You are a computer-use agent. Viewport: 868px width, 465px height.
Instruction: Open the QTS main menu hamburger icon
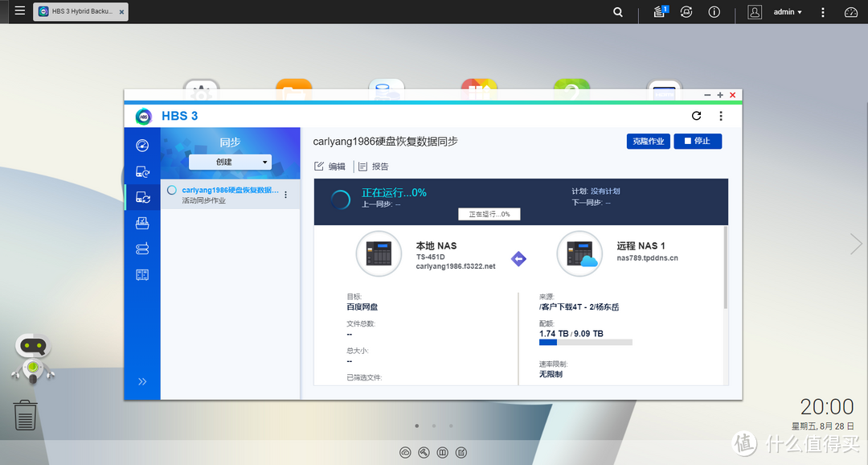tap(20, 10)
